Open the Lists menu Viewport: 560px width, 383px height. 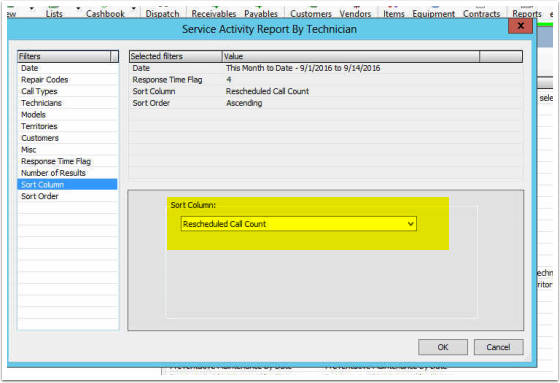point(54,14)
